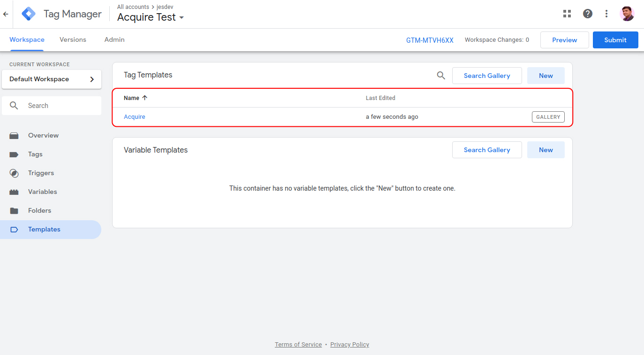
Task: Click the Submit button
Action: 615,40
